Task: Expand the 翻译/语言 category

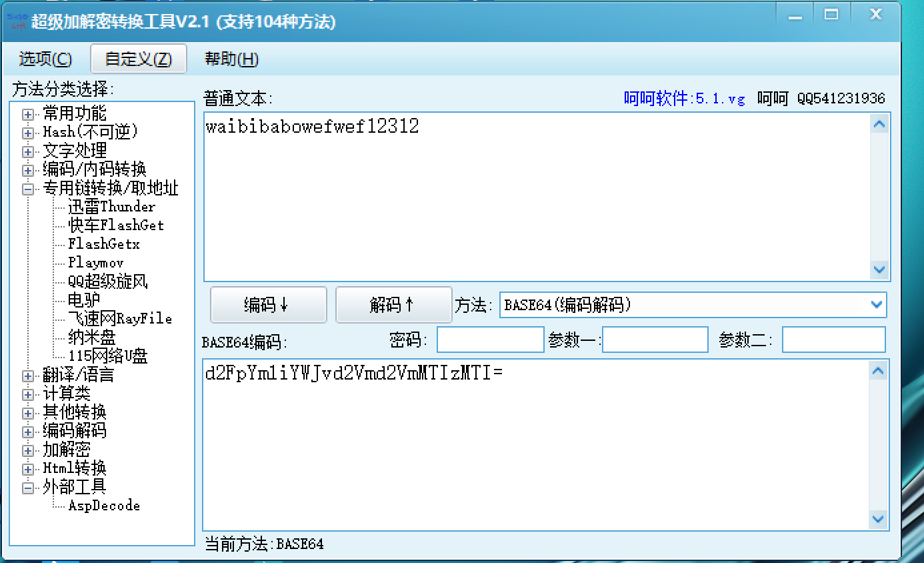Action: click(28, 376)
